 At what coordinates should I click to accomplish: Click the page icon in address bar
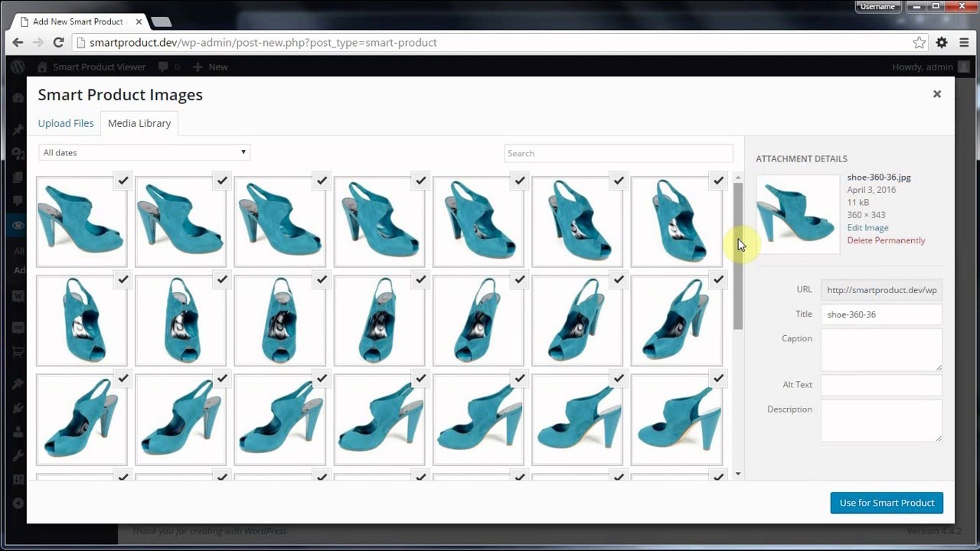coord(81,43)
